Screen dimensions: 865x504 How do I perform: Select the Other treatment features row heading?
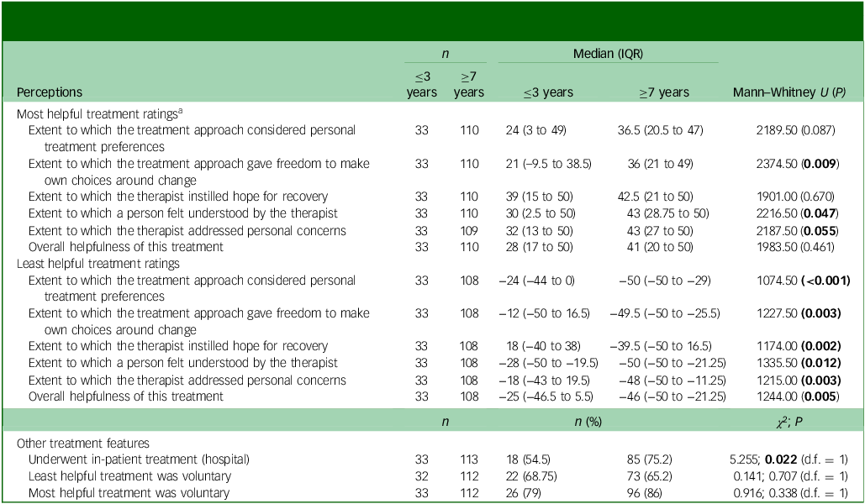pyautogui.click(x=82, y=444)
